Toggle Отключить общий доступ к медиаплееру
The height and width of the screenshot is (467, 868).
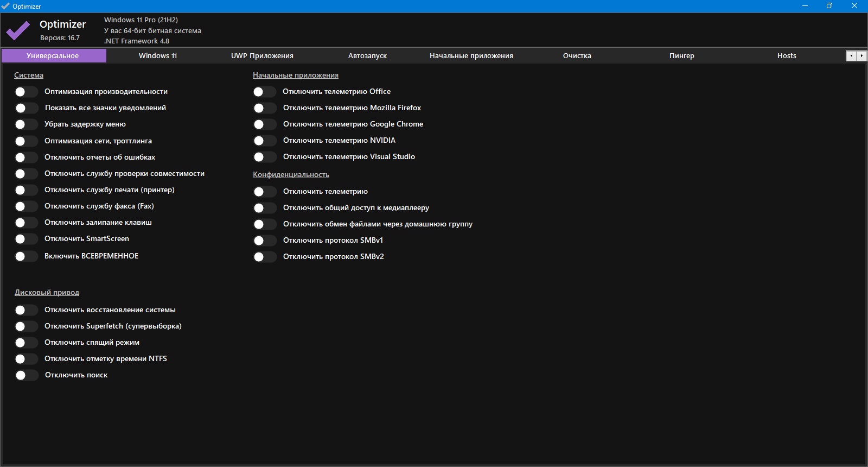pyautogui.click(x=265, y=208)
